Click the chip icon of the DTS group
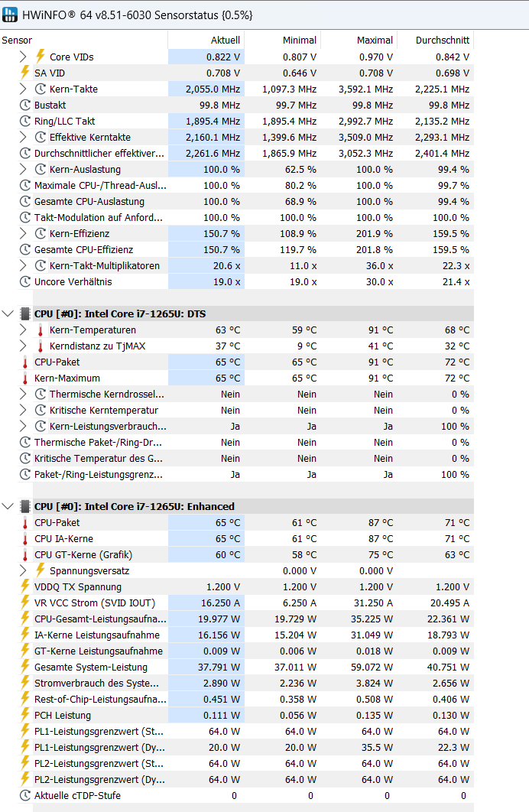The width and height of the screenshot is (529, 812). [x=25, y=313]
